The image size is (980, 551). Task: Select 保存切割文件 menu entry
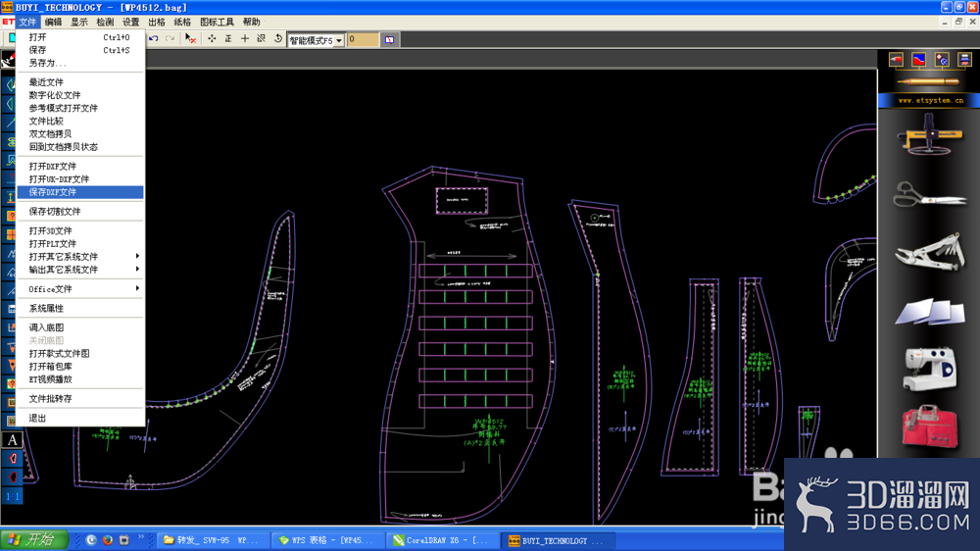(80, 212)
